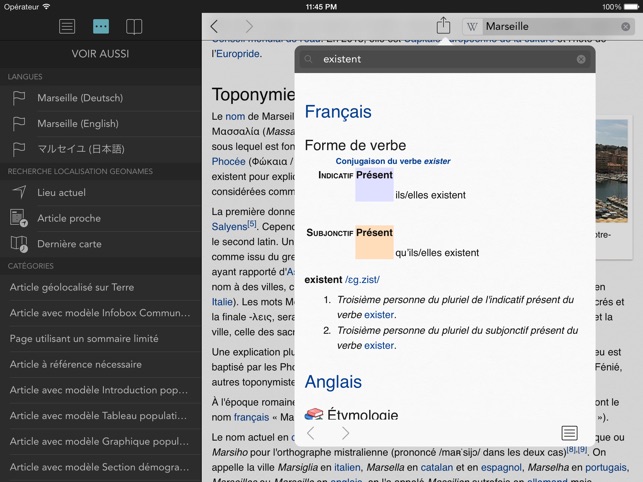The height and width of the screenshot is (482, 643).
Task: Follow the Conjugaison du verbe exister link
Action: pyautogui.click(x=393, y=161)
